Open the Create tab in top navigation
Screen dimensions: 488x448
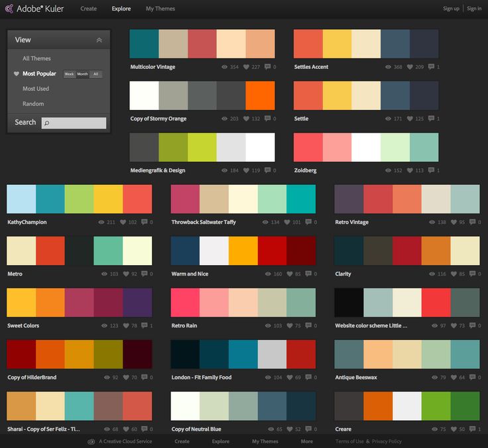pos(88,9)
